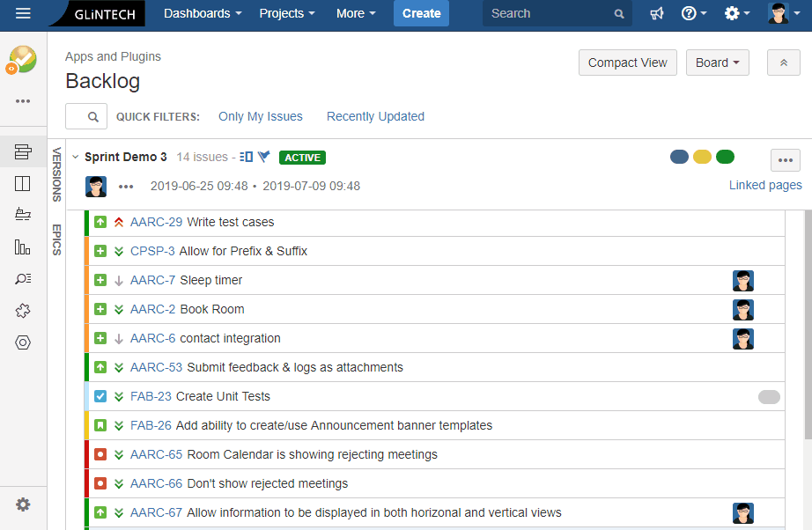Image resolution: width=812 pixels, height=530 pixels.
Task: Open the AARC-7 issue link
Action: (152, 280)
